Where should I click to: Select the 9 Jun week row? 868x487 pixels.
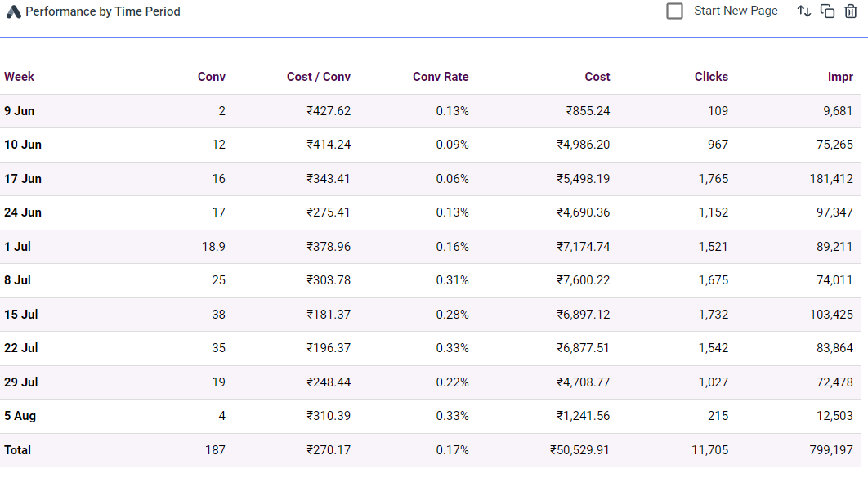[x=20, y=111]
